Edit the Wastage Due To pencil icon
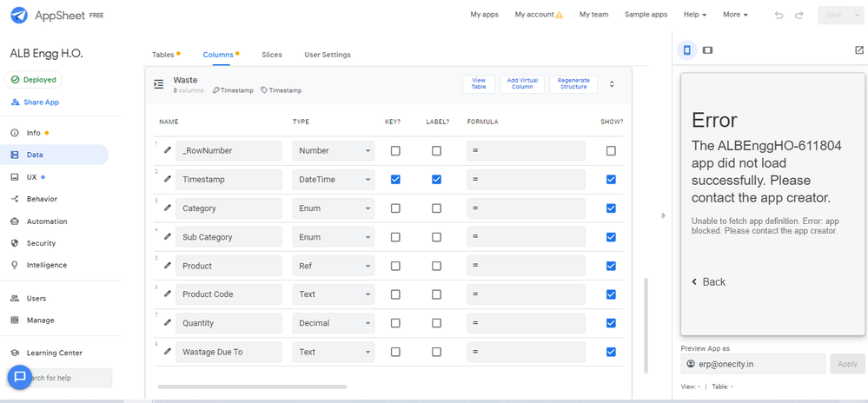Screen dimensions: 868x403 pos(168,352)
